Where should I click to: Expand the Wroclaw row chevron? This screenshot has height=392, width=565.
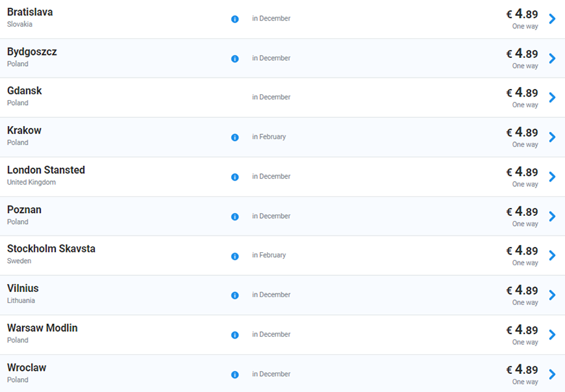point(552,375)
